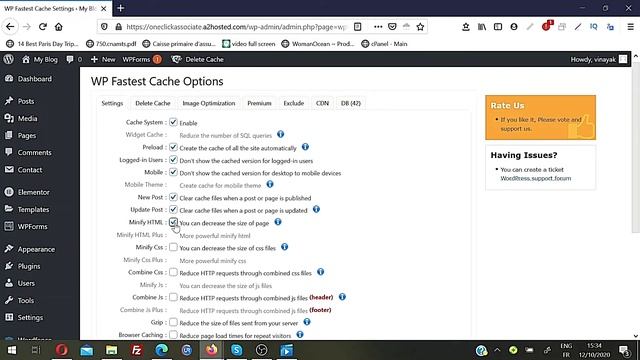Click the browser Reload button
The image size is (640, 360).
pos(42,27)
